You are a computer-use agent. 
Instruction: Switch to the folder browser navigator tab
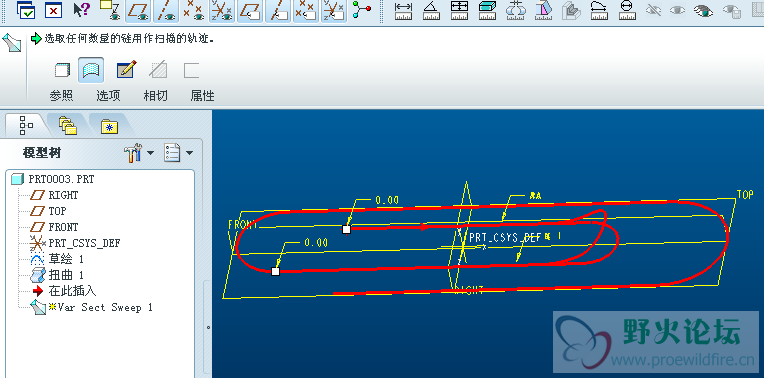[68, 126]
